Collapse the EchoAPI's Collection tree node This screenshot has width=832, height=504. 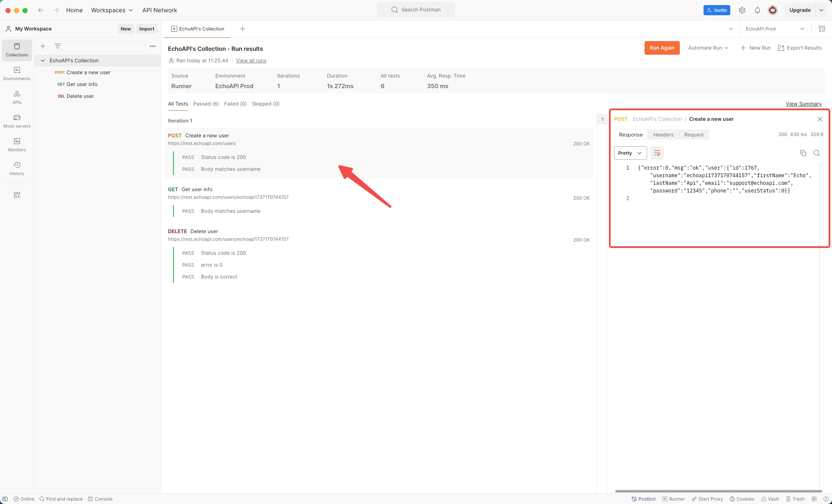tap(43, 61)
